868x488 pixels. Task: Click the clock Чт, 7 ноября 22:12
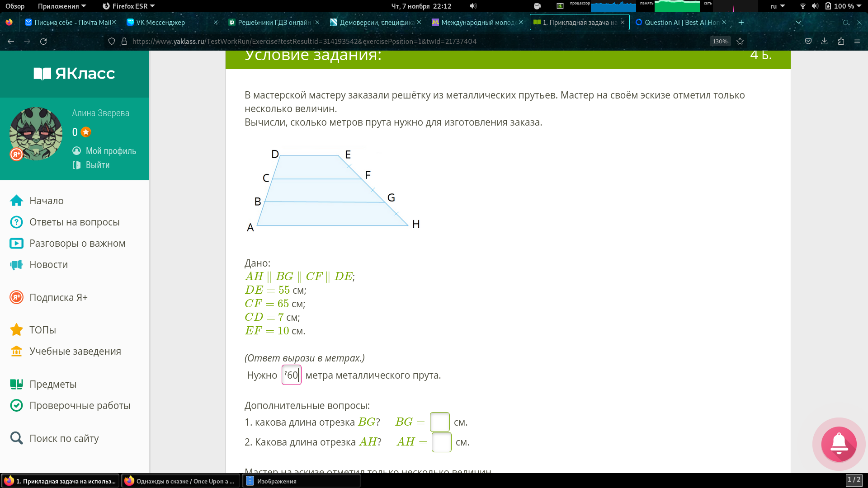click(421, 6)
